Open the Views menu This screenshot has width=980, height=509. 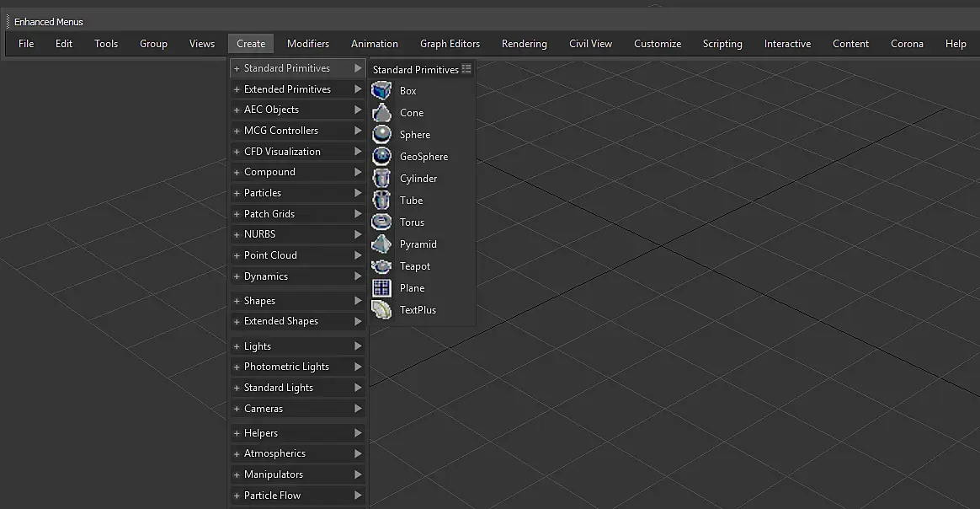click(x=202, y=44)
